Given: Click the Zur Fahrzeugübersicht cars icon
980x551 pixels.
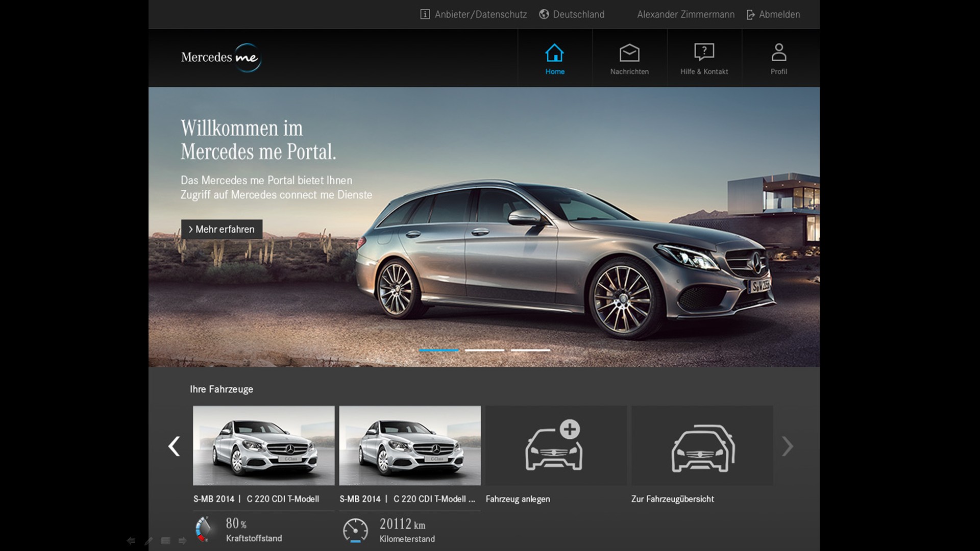Looking at the screenshot, I should point(702,447).
